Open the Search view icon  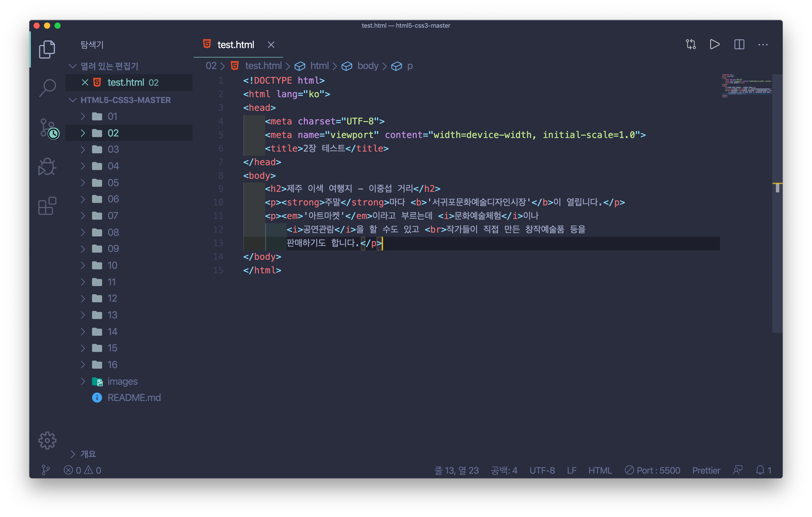tap(48, 88)
